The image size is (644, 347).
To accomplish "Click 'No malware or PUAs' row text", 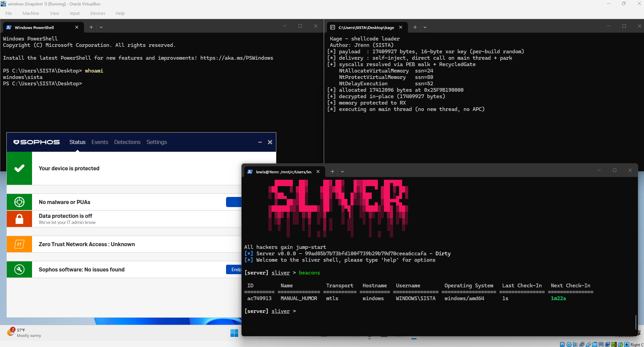I will (x=64, y=202).
